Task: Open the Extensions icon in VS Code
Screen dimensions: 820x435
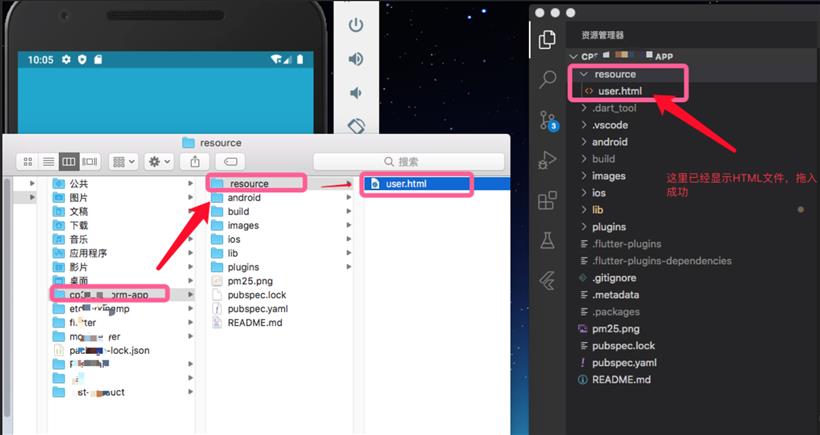Action: (548, 200)
